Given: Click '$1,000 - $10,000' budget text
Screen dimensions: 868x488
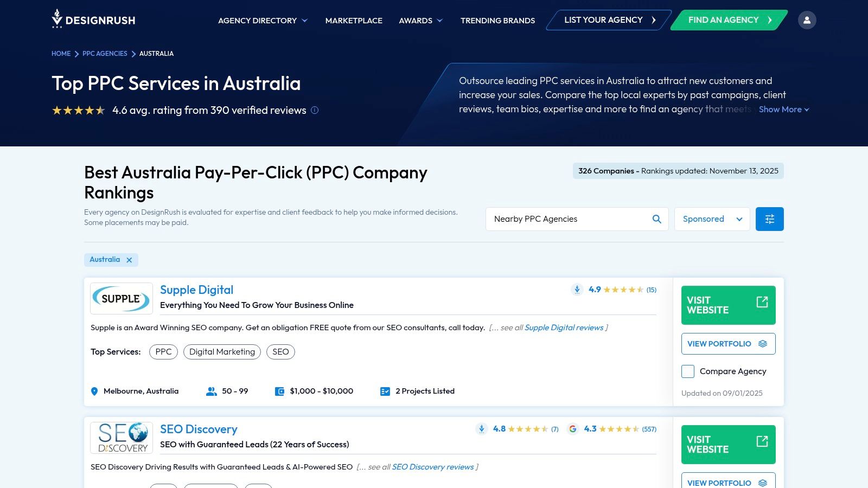Looking at the screenshot, I should click(322, 391).
